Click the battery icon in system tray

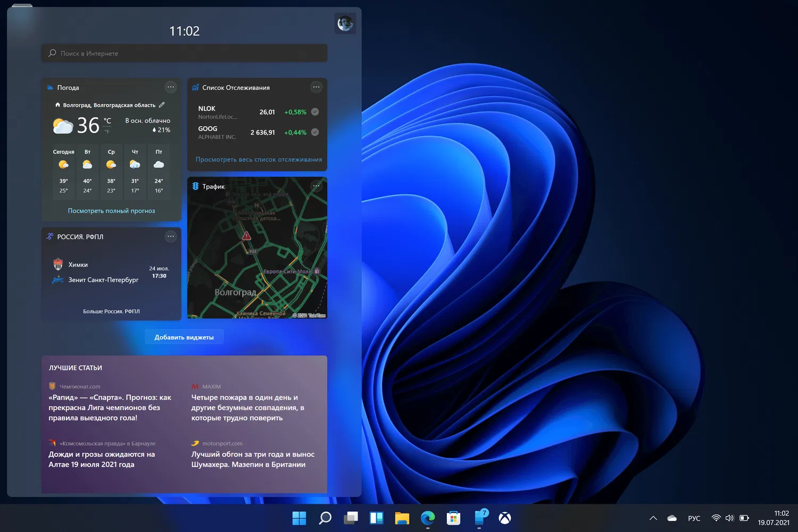[x=744, y=518]
